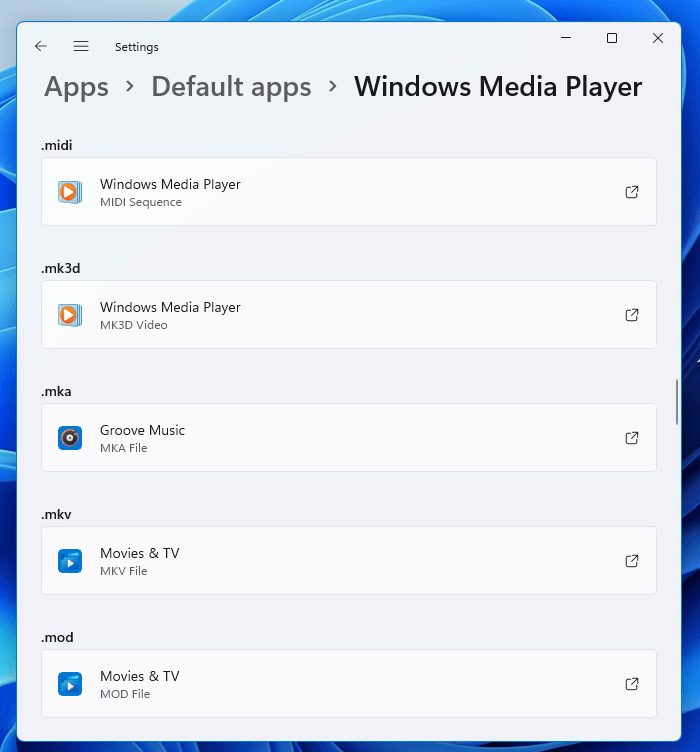Click the .mkv extension label
Screen dimensions: 700x752
point(56,514)
